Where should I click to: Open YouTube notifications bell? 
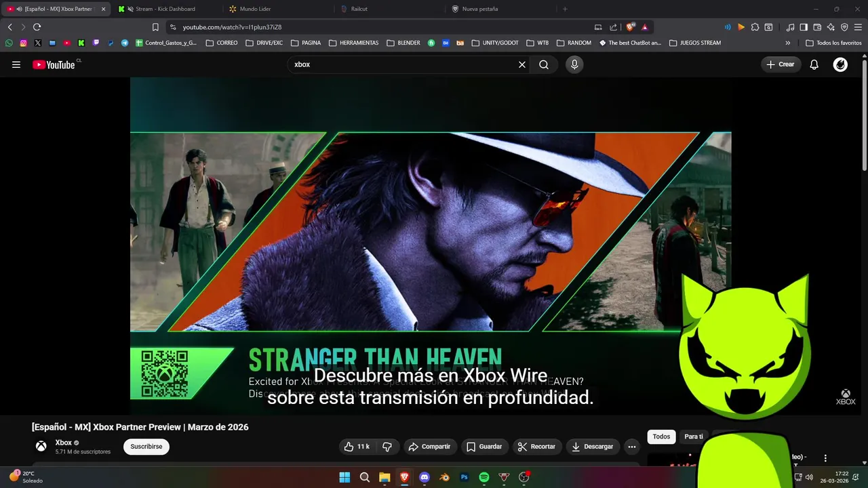point(814,64)
